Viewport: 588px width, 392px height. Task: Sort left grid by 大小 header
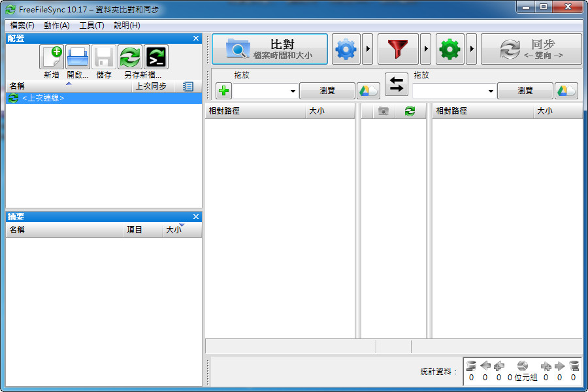pos(330,111)
